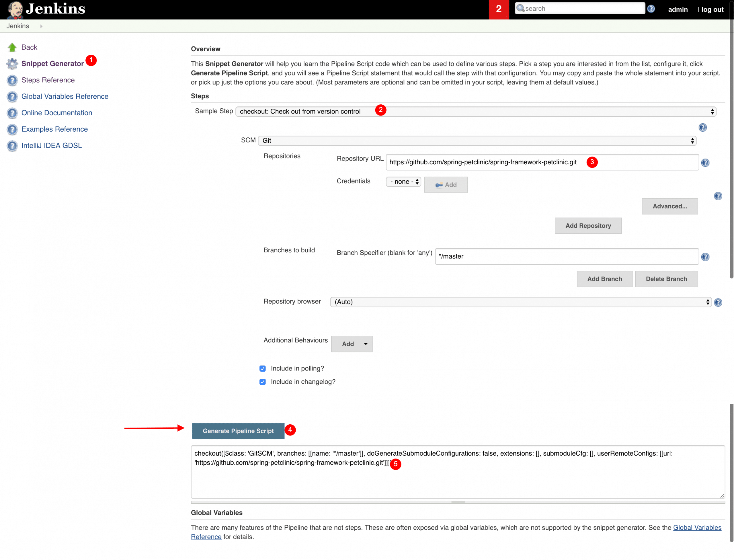Open the SCM dropdown showing Git
Image resolution: width=734 pixels, height=560 pixels.
pyautogui.click(x=476, y=140)
